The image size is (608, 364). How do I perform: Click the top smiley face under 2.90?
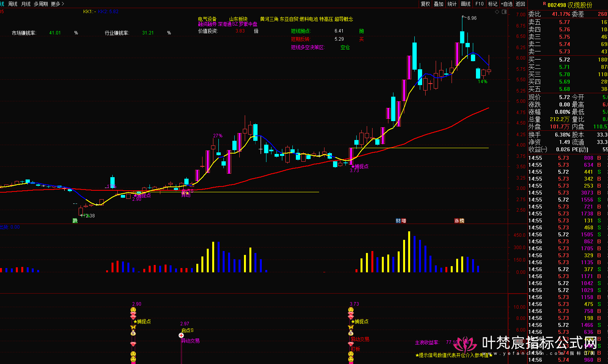point(133,310)
